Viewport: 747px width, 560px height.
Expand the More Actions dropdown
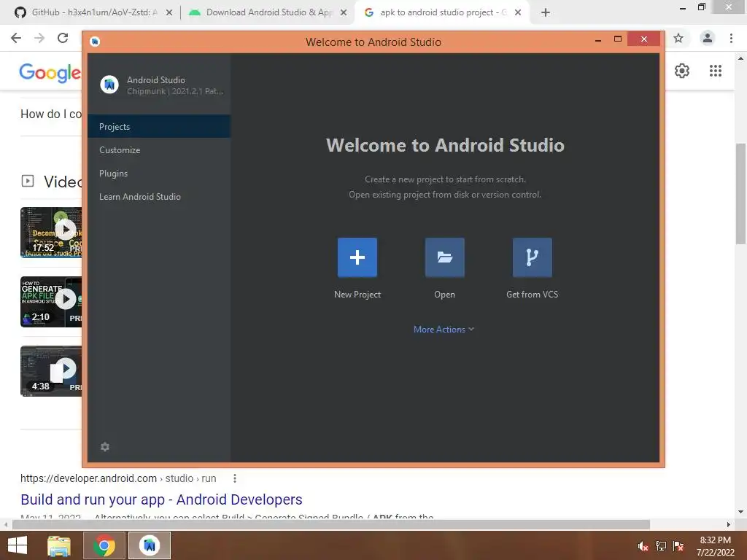(x=444, y=330)
